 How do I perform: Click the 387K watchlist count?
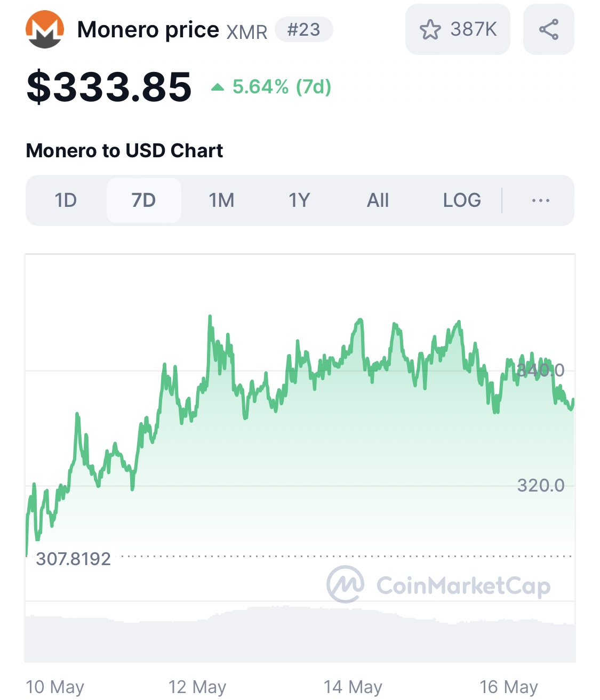(x=474, y=29)
